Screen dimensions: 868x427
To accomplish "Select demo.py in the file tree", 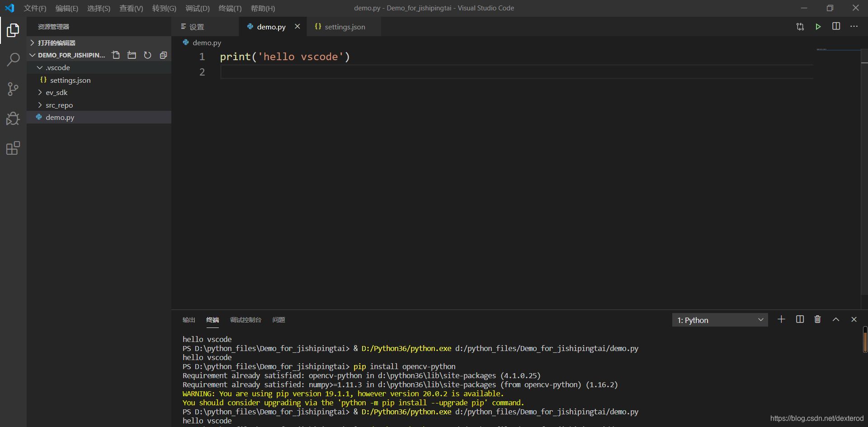I will click(x=99, y=117).
